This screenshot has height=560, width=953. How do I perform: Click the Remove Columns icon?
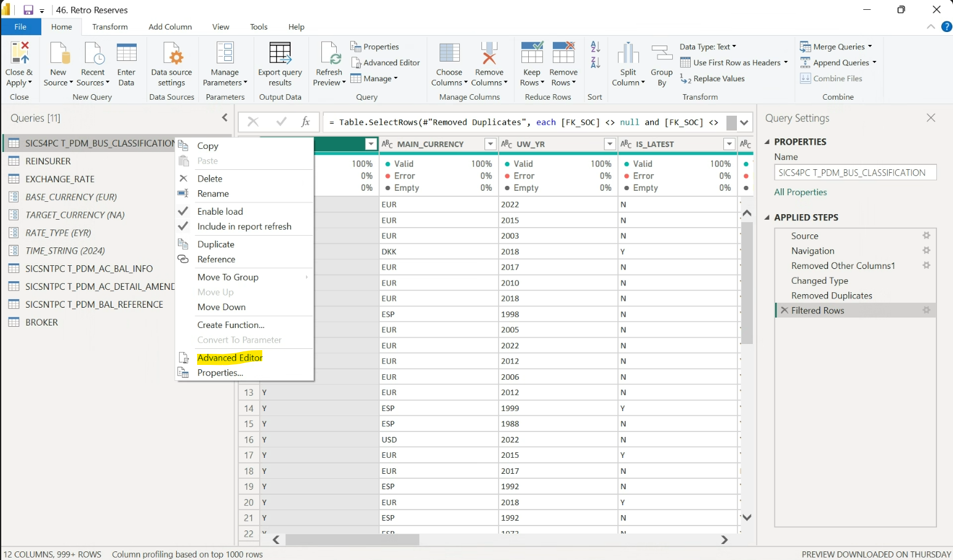pyautogui.click(x=489, y=54)
